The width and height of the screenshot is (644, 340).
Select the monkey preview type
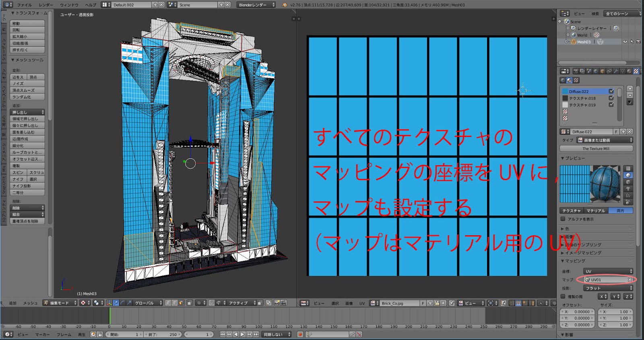(628, 189)
